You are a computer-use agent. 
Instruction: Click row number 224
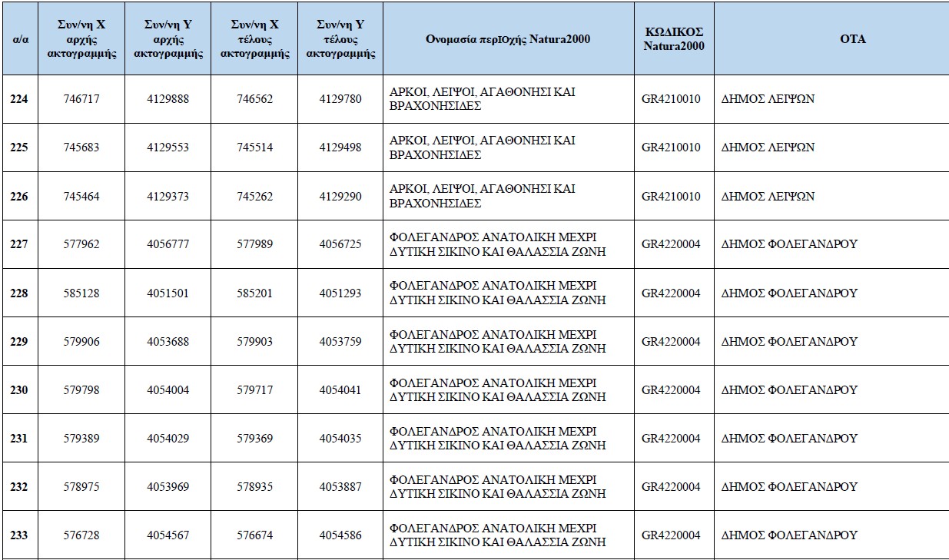[20, 99]
